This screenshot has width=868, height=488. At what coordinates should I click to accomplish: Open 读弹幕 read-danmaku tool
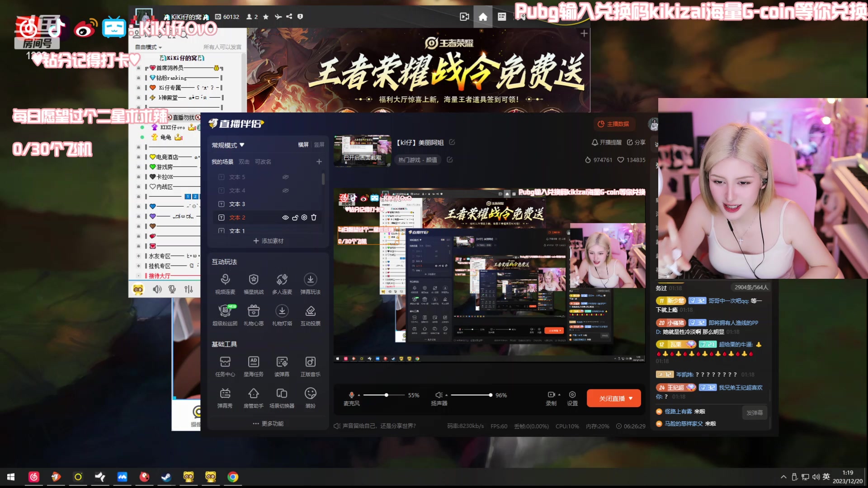pyautogui.click(x=282, y=366)
